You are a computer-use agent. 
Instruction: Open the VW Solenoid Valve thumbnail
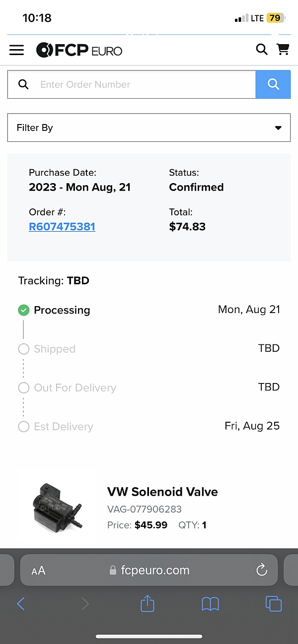coord(55,506)
